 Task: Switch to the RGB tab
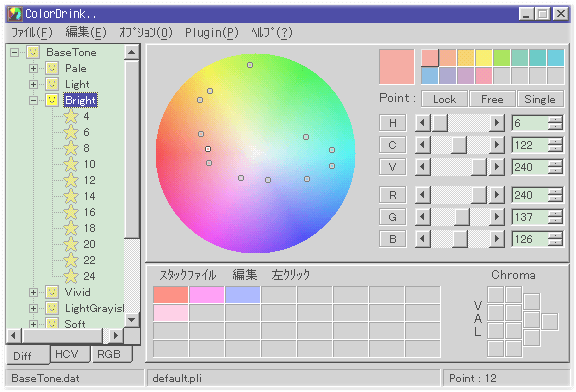(x=111, y=354)
